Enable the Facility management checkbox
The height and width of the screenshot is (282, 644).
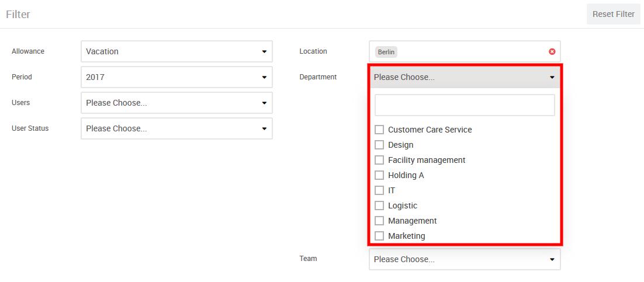coord(379,160)
